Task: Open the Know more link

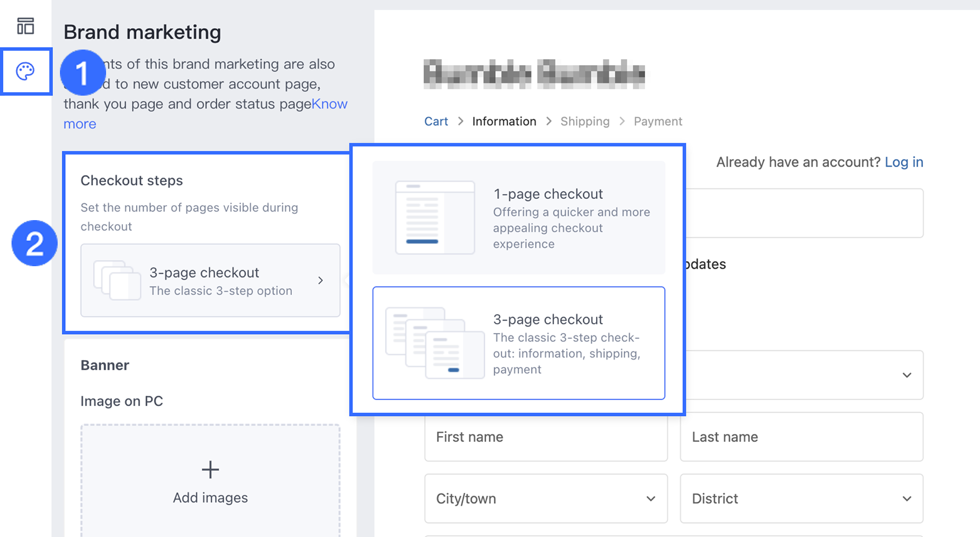Action: [329, 104]
